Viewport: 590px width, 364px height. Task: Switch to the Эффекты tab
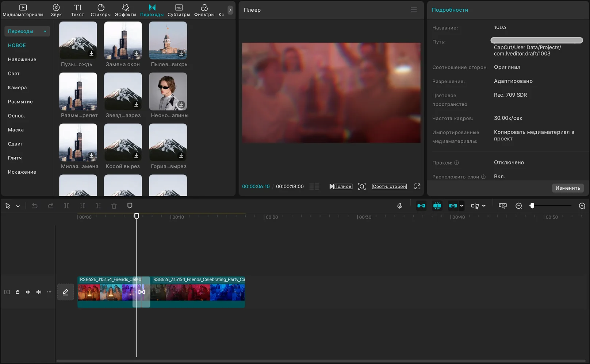coord(126,10)
